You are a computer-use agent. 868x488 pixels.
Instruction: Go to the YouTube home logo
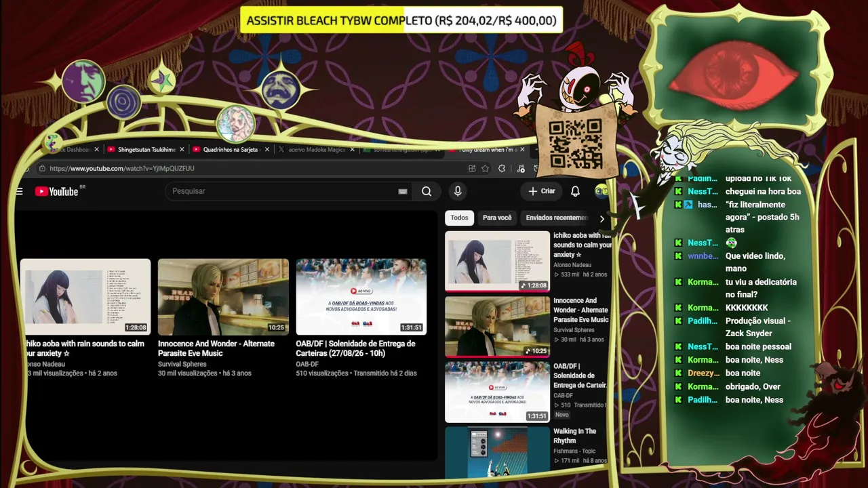(x=57, y=192)
